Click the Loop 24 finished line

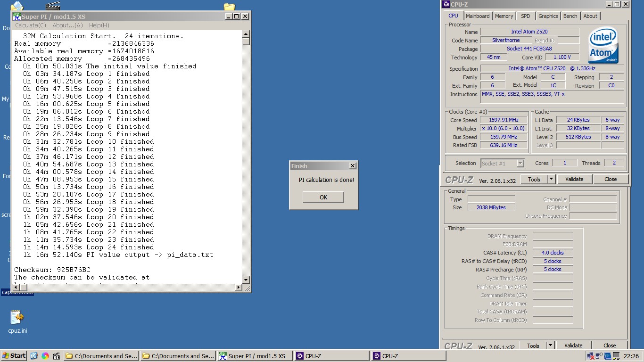click(x=89, y=247)
